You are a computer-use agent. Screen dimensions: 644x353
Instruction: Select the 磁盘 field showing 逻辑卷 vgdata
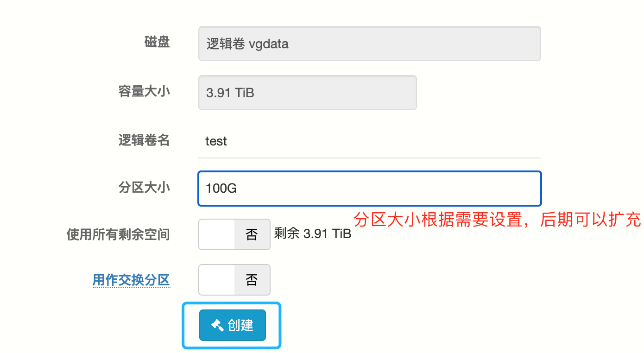(x=369, y=44)
